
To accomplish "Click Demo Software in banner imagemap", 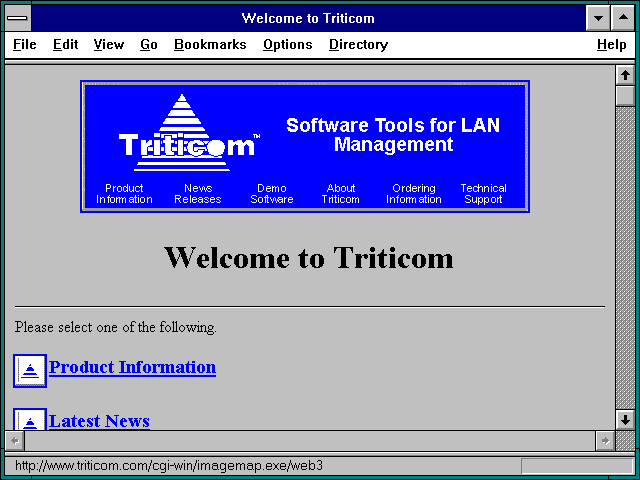I will 272,193.
